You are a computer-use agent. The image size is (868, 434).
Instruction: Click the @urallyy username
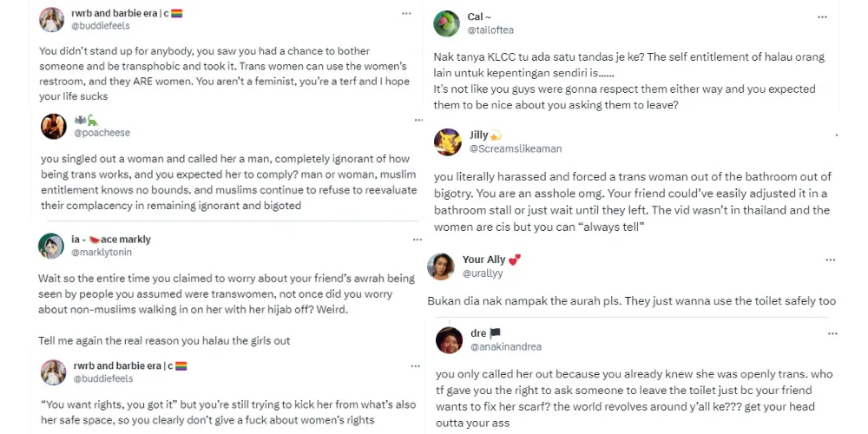[x=483, y=273]
